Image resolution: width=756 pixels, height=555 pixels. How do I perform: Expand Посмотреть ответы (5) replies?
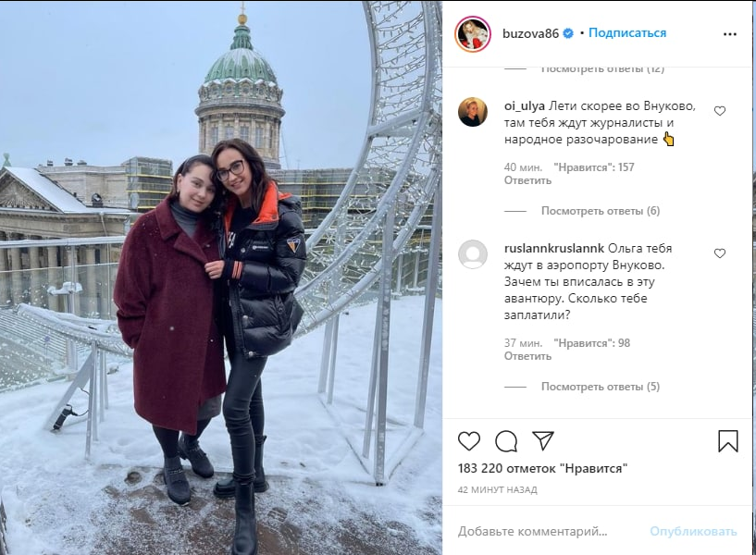point(601,387)
